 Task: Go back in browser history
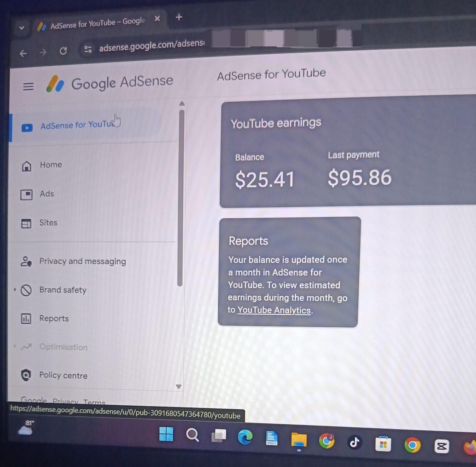point(23,54)
